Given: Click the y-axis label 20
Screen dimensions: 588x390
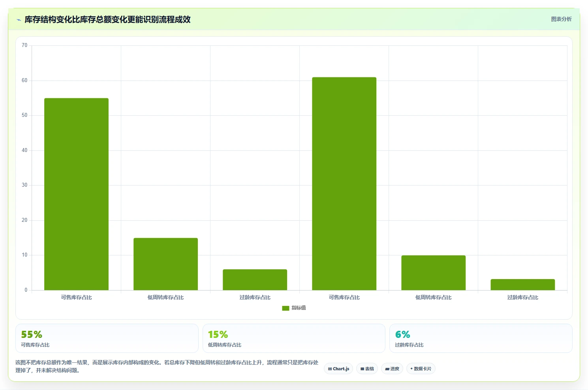Looking at the screenshot, I should (x=24, y=220).
